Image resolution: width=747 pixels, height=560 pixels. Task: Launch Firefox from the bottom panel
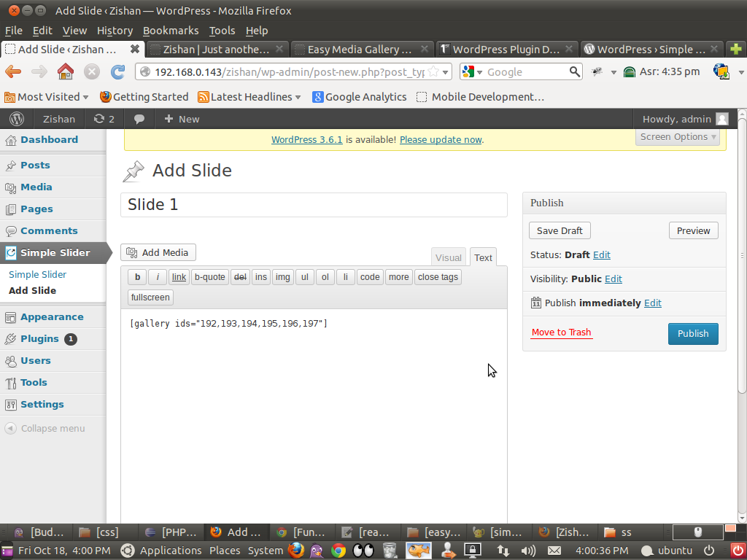click(296, 551)
